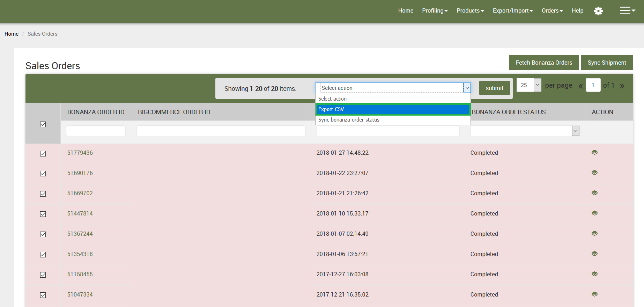The image size is (644, 307).
Task: Open the Bonanza order status filter dropdown
Action: click(525, 131)
